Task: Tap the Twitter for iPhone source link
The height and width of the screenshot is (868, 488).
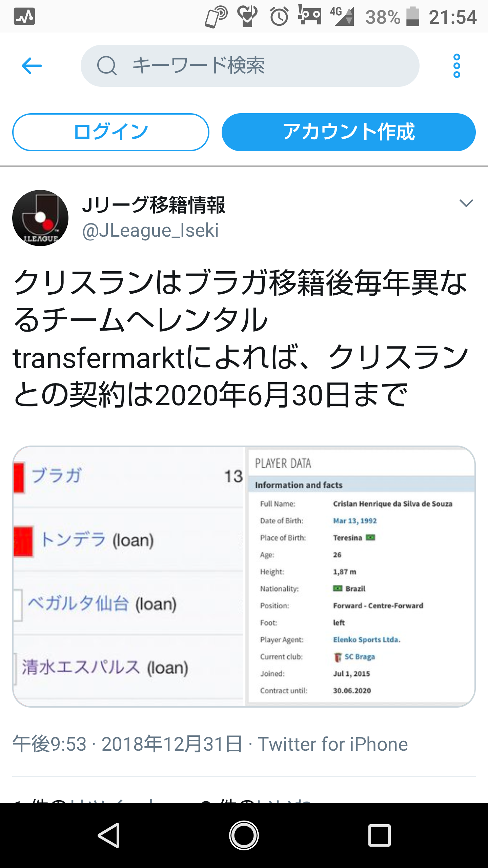Action: point(333,744)
